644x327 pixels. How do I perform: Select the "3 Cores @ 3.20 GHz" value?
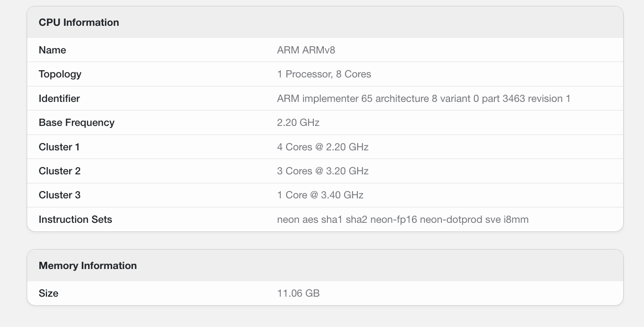pyautogui.click(x=322, y=171)
